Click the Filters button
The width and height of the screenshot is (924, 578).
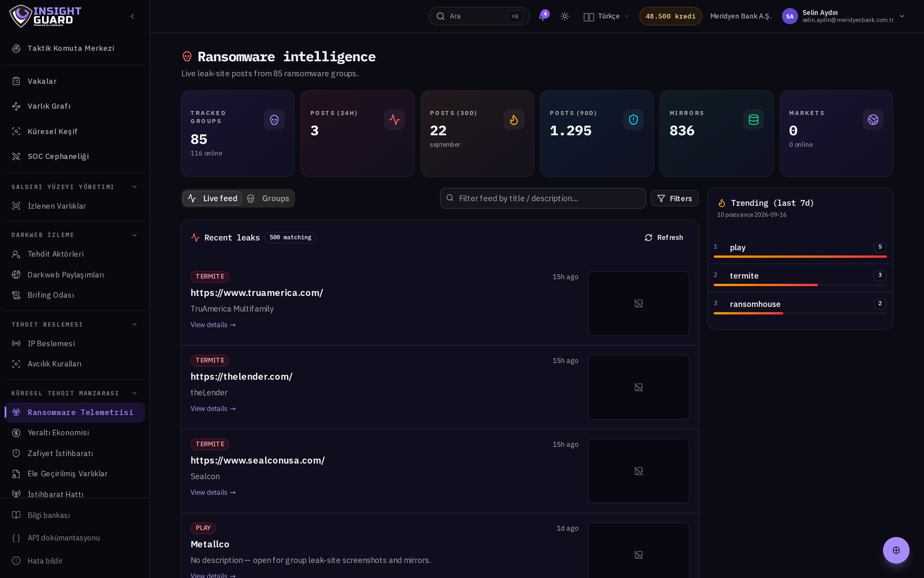click(x=675, y=198)
